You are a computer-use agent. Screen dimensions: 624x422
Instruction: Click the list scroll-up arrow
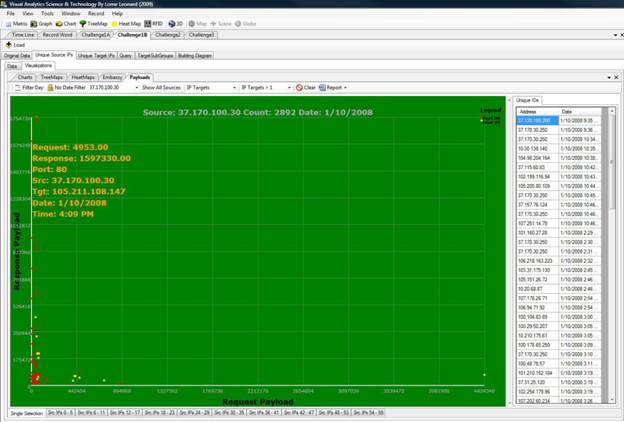pyautogui.click(x=612, y=111)
